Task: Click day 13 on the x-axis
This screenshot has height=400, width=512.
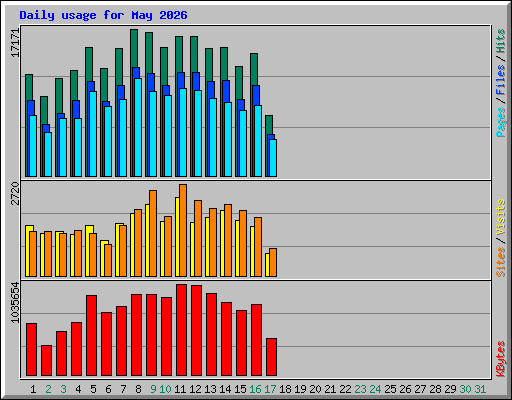Action: click(x=210, y=389)
